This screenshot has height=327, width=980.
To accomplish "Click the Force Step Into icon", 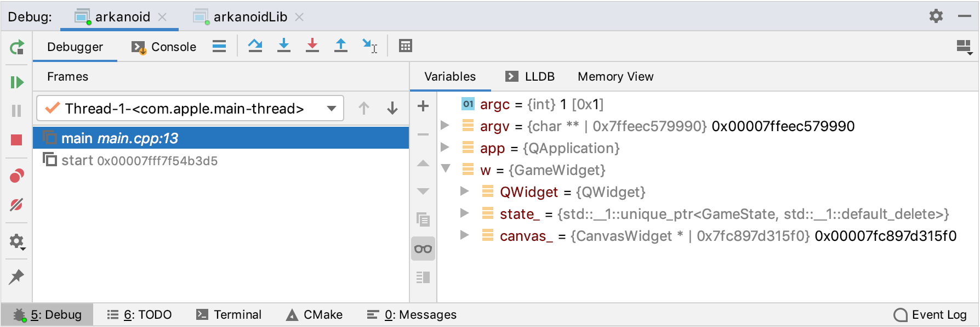I will click(312, 46).
